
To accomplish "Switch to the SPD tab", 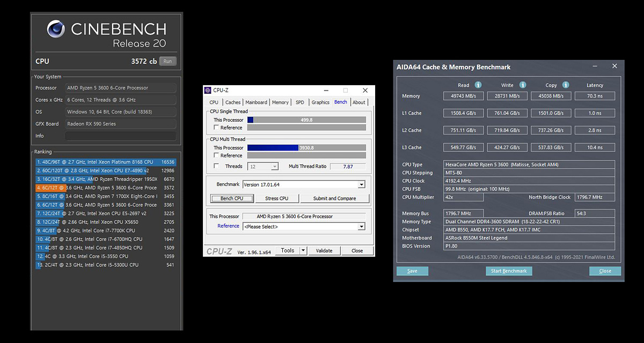I will pyautogui.click(x=300, y=102).
